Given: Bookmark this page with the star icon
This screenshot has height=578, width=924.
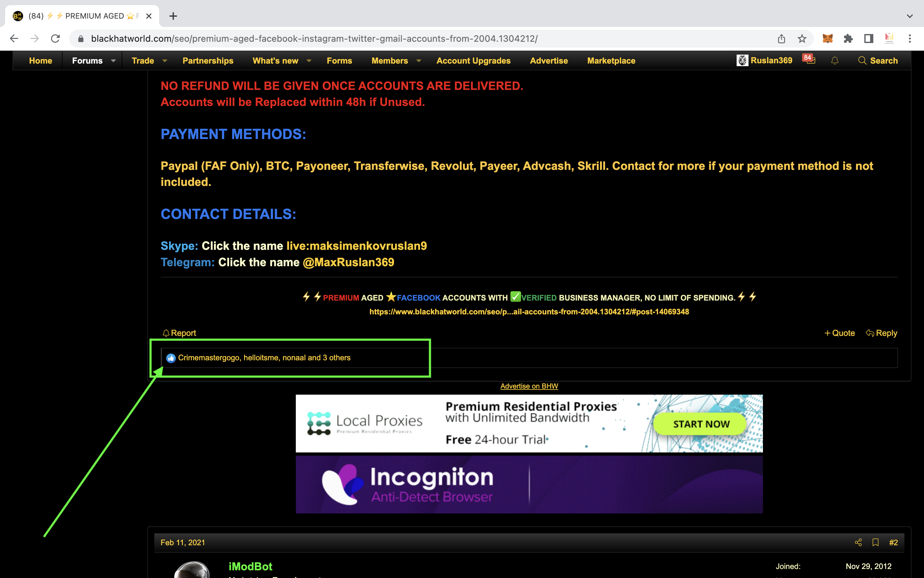Looking at the screenshot, I should click(x=802, y=39).
